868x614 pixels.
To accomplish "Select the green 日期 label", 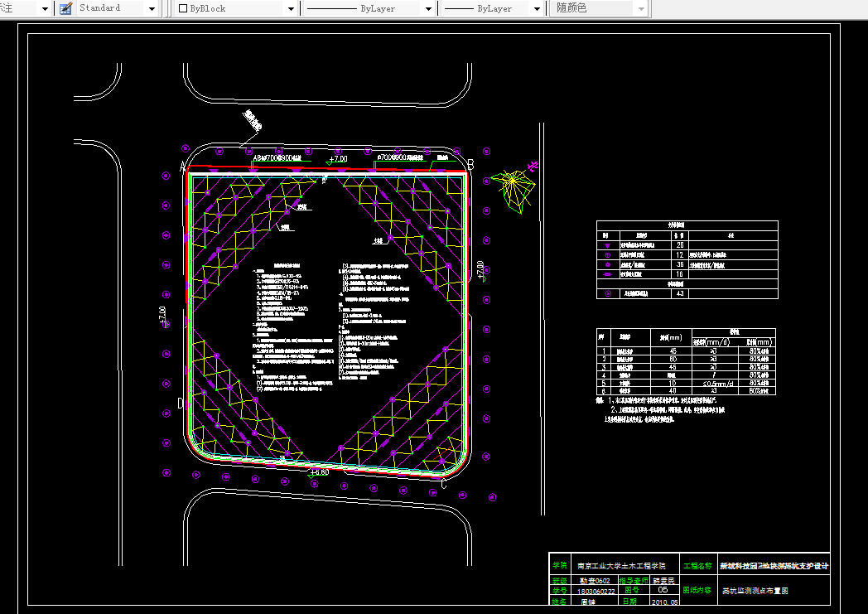I will [x=629, y=602].
